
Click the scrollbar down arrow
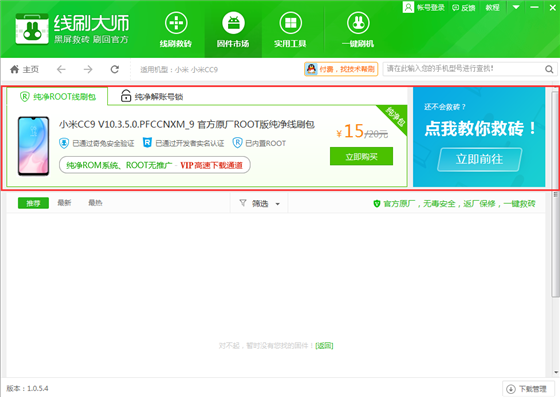(x=556, y=372)
